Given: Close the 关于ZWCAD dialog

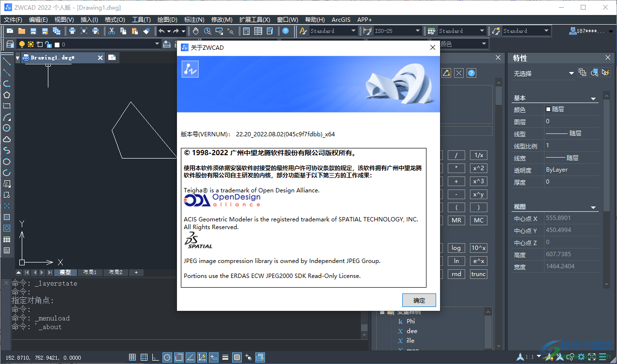Looking at the screenshot, I should coord(432,47).
